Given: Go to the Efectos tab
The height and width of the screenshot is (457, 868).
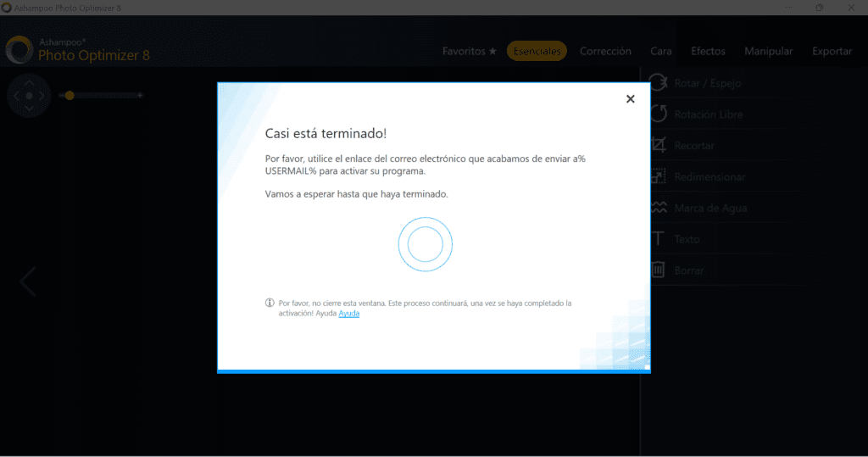Looking at the screenshot, I should pos(708,51).
